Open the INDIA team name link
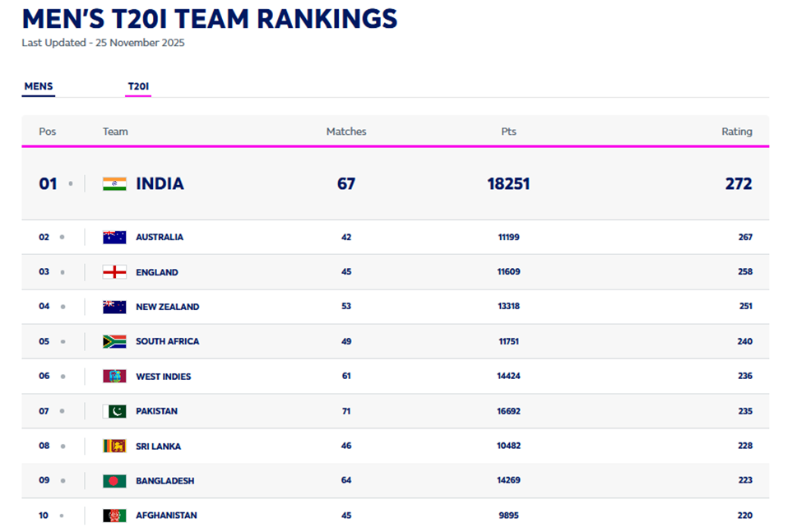Viewport: 802px width, 532px height. (160, 184)
